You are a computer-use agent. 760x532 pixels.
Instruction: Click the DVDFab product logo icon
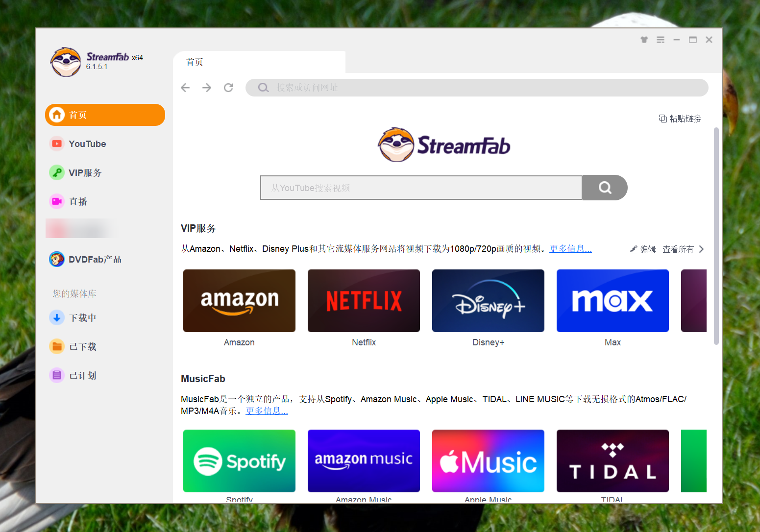pos(57,259)
